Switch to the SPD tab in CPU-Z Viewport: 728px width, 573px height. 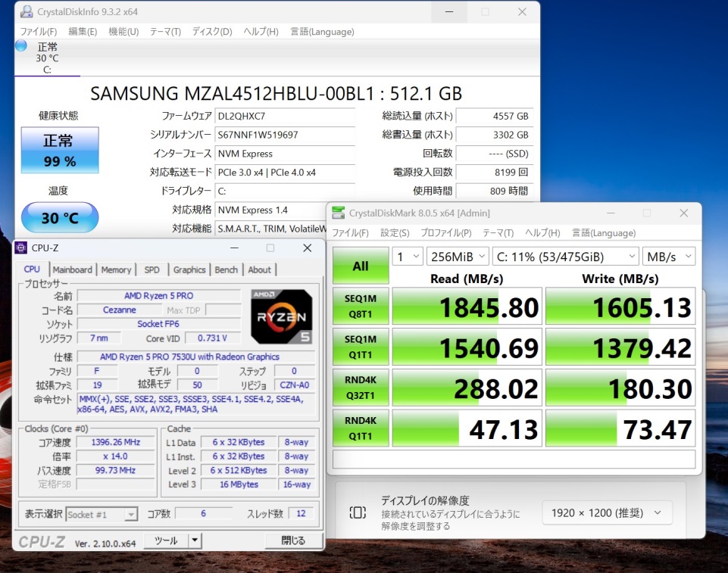point(152,269)
